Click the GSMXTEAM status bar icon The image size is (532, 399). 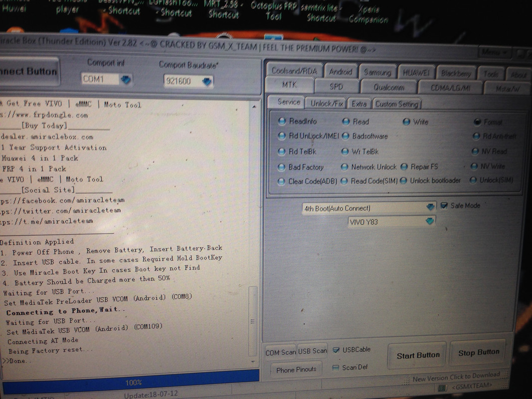click(x=442, y=388)
